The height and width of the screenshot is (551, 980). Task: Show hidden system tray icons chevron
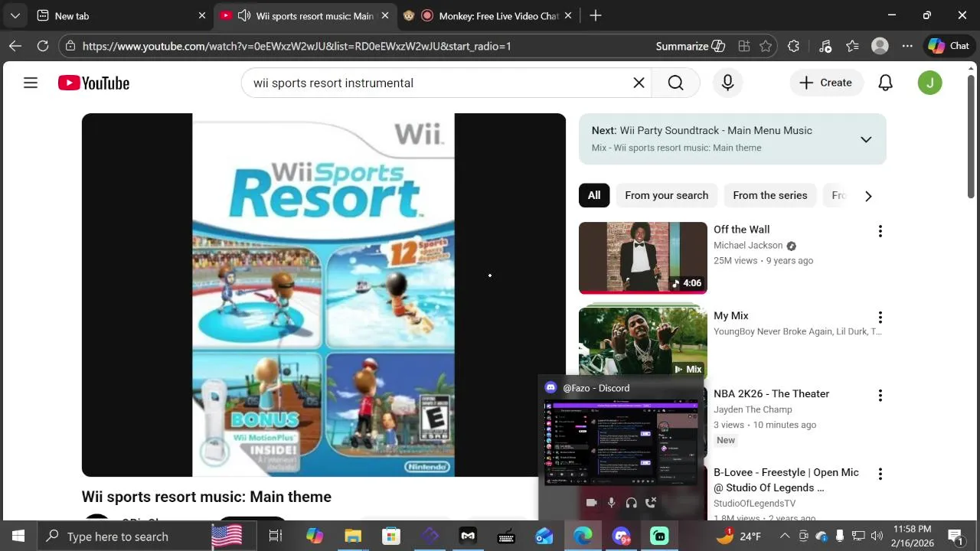785,536
